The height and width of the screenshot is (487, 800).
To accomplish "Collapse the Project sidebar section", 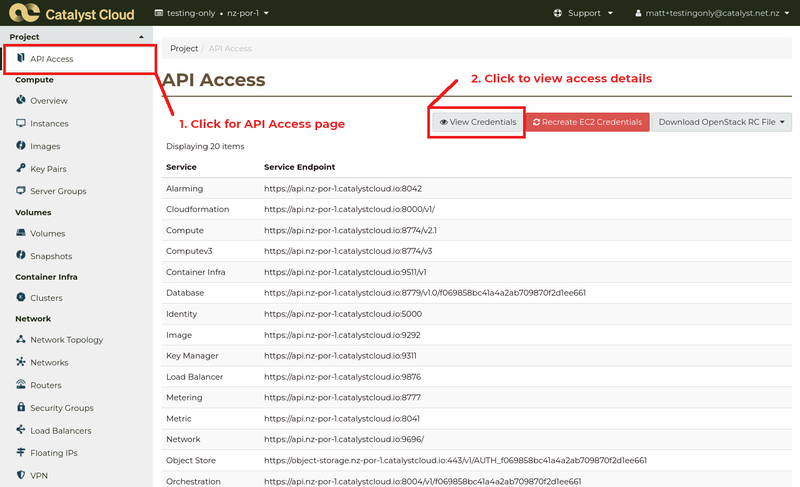I will [x=77, y=37].
